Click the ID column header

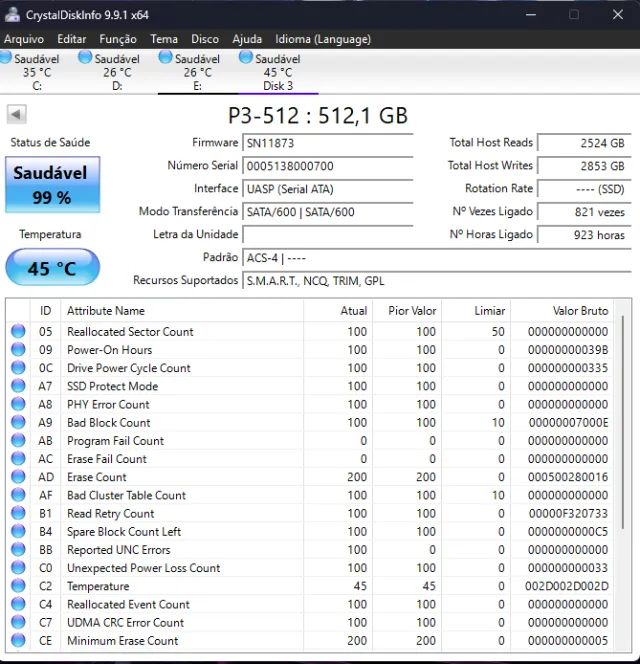coord(45,311)
